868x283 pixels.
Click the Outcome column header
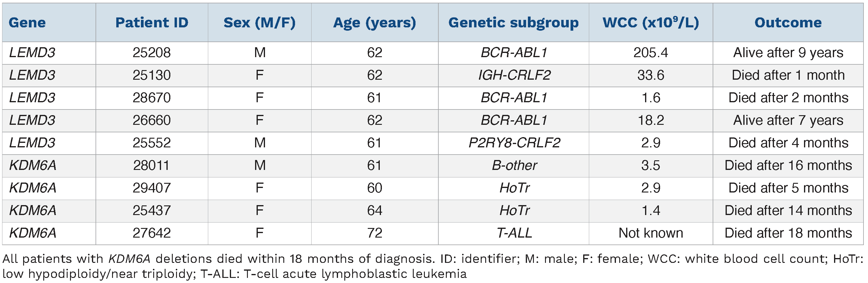click(788, 23)
